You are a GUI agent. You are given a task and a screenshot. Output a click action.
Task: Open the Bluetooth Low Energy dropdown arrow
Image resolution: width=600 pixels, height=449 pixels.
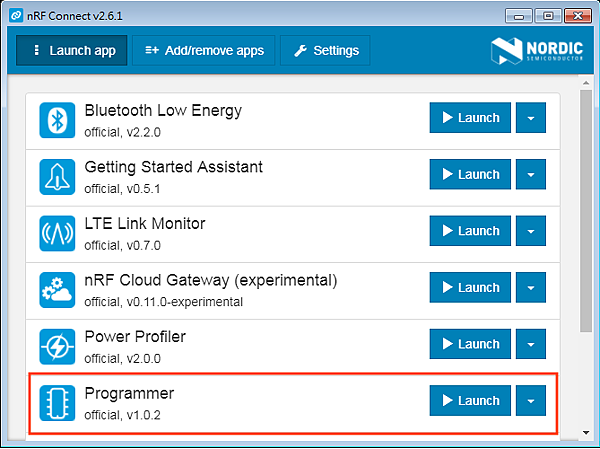coord(530,118)
